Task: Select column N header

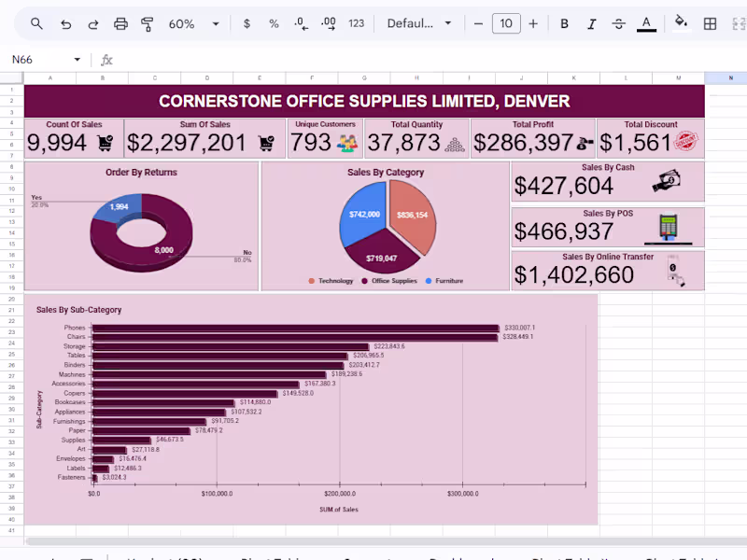Action: coord(730,77)
